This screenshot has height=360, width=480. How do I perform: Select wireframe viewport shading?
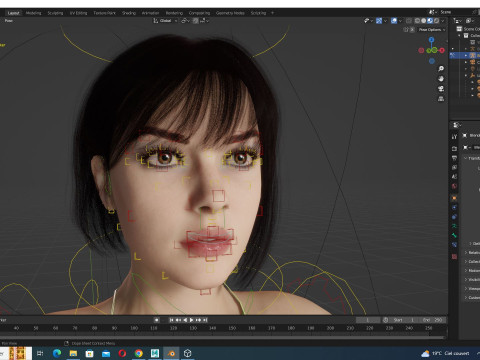[x=417, y=21]
